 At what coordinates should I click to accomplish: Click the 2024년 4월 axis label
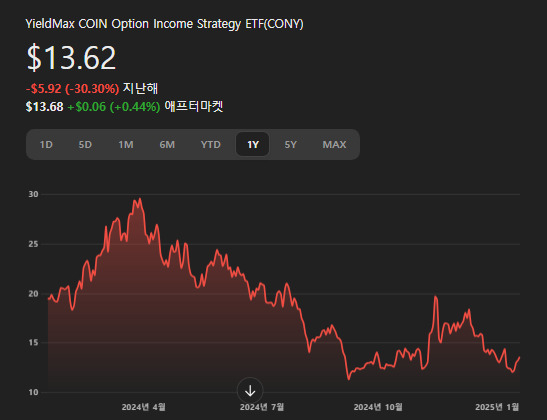point(143,407)
